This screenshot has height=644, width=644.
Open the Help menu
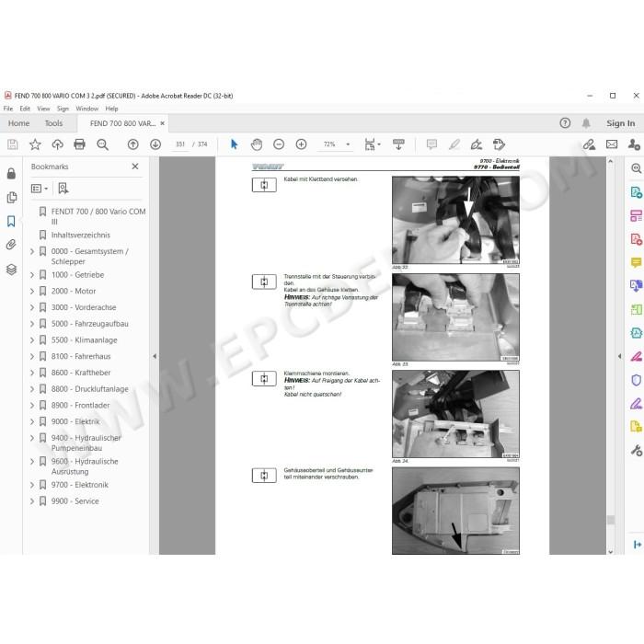[111, 109]
